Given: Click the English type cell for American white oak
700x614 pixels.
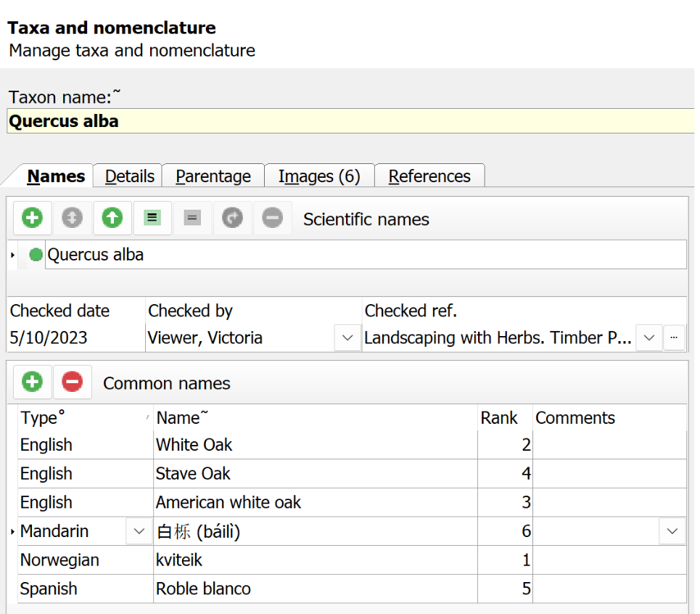Looking at the screenshot, I should (x=85, y=502).
